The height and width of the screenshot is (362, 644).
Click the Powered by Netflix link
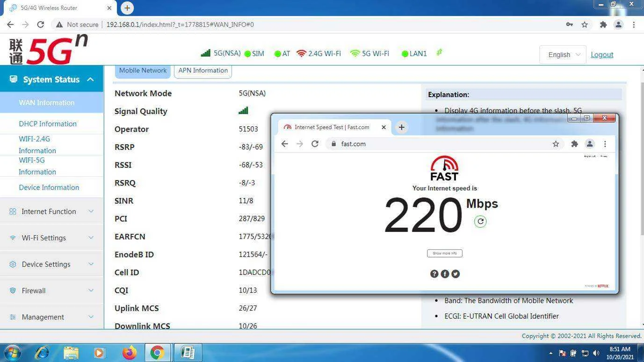click(x=596, y=286)
